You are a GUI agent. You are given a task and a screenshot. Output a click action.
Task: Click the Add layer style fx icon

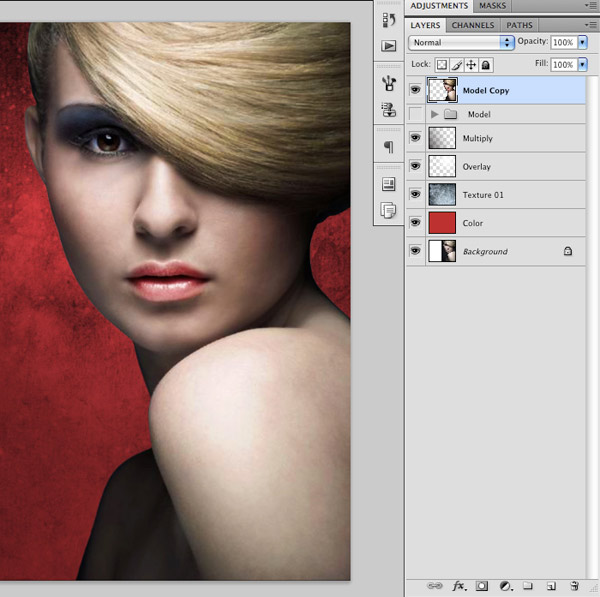point(459,585)
